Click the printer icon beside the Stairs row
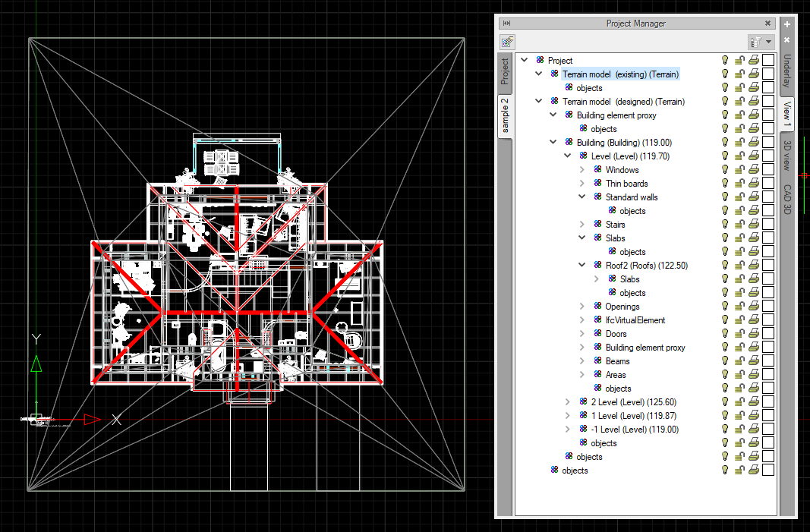Viewport: 810px width, 532px height. [x=752, y=224]
